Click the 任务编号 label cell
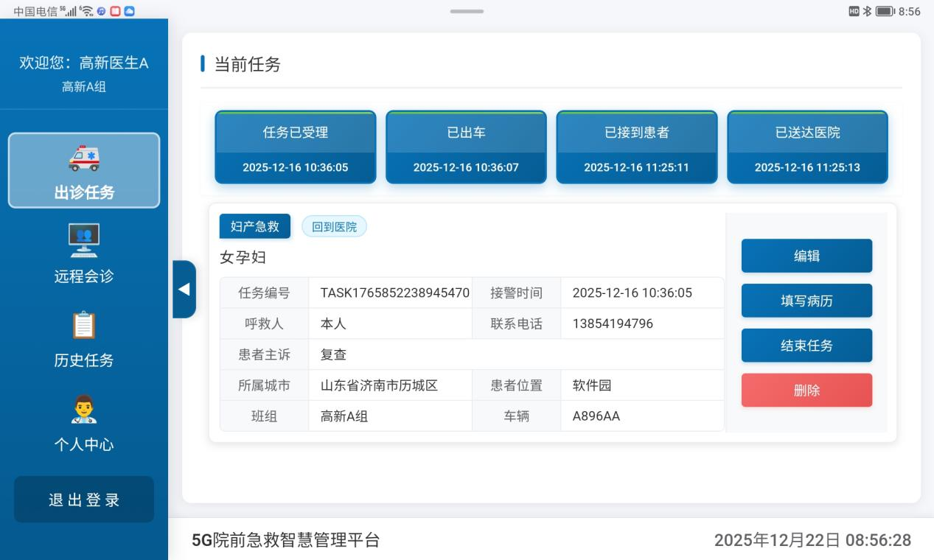This screenshot has width=934, height=560. click(x=264, y=293)
